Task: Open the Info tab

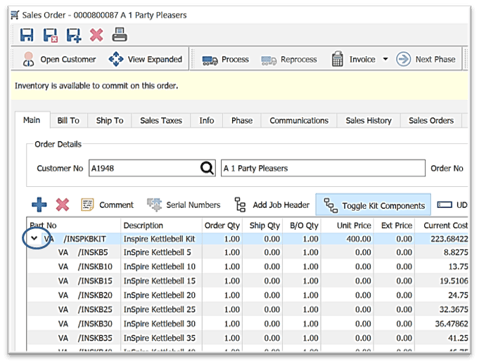Action: pyautogui.click(x=207, y=120)
